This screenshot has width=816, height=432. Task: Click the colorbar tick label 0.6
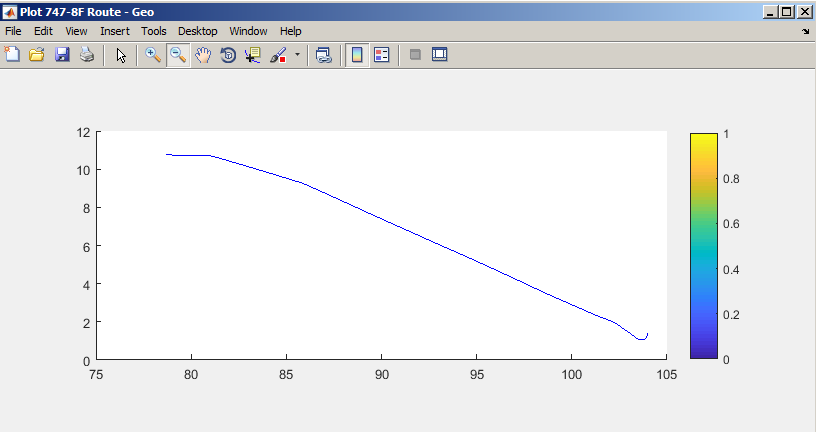coord(731,224)
